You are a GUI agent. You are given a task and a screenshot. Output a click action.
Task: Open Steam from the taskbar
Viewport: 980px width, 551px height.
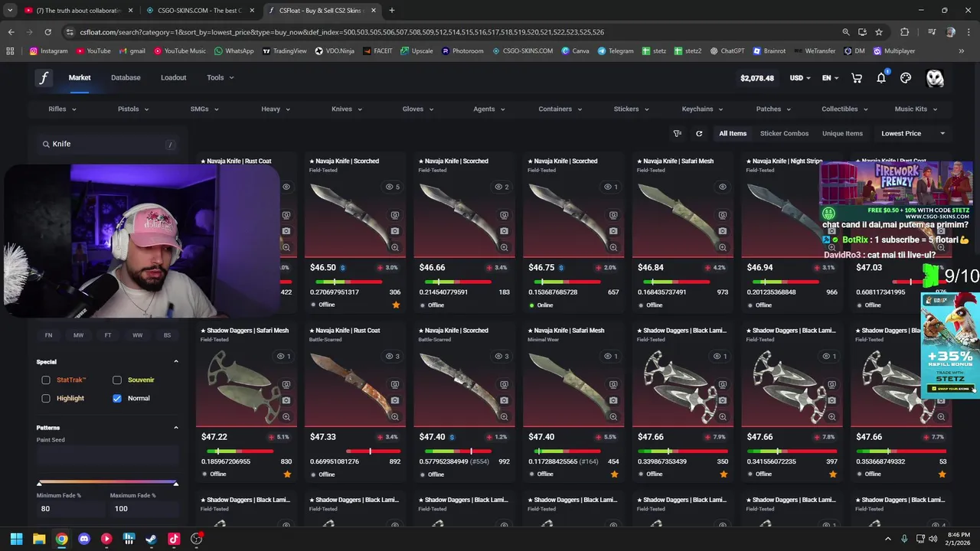(x=152, y=539)
